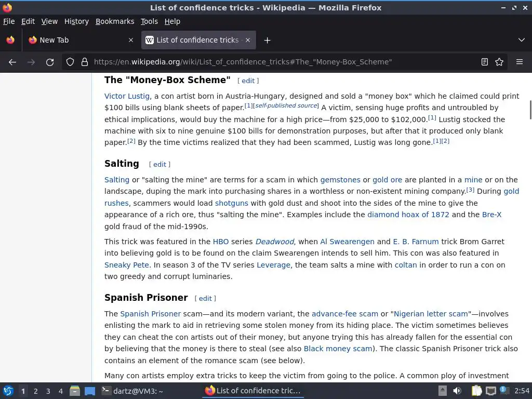Open the shotguns link

click(x=232, y=203)
